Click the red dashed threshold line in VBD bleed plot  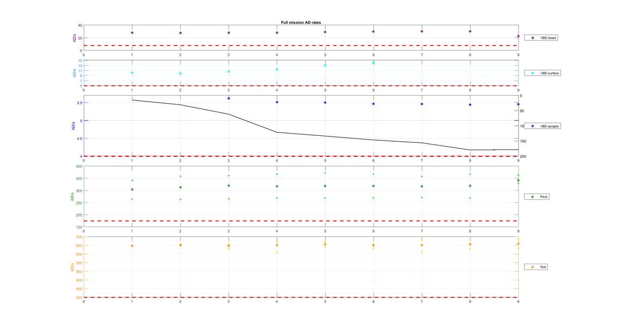click(x=301, y=46)
